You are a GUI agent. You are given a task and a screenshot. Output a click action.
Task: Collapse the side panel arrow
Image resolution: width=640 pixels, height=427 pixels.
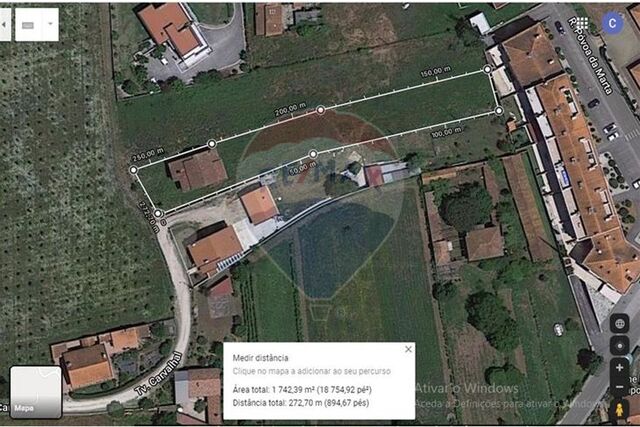tap(4, 24)
